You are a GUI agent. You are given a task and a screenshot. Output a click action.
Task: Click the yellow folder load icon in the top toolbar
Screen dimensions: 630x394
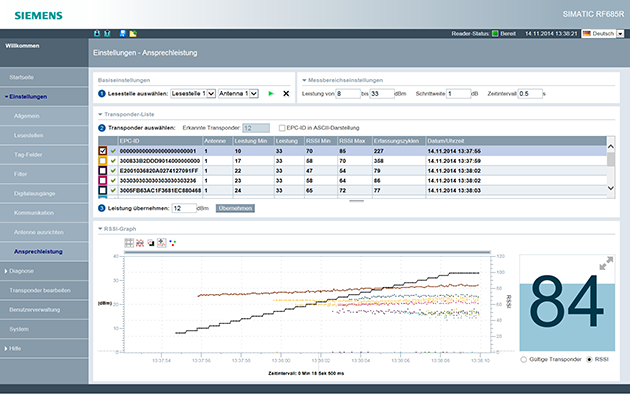(x=133, y=33)
